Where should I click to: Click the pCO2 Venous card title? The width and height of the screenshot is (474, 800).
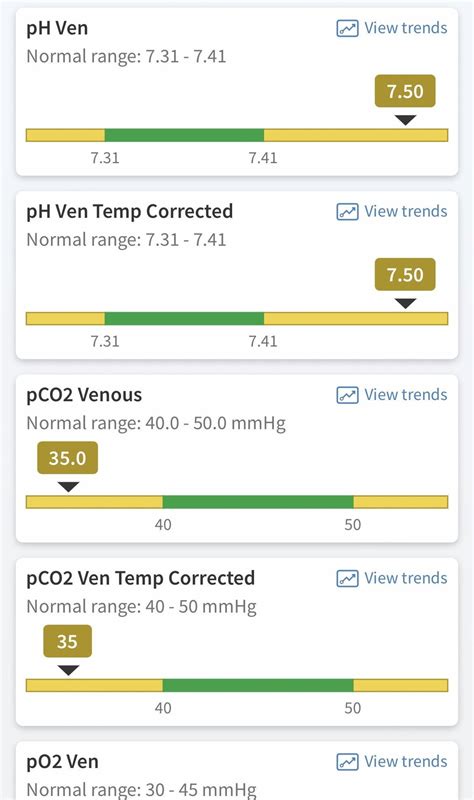(84, 395)
